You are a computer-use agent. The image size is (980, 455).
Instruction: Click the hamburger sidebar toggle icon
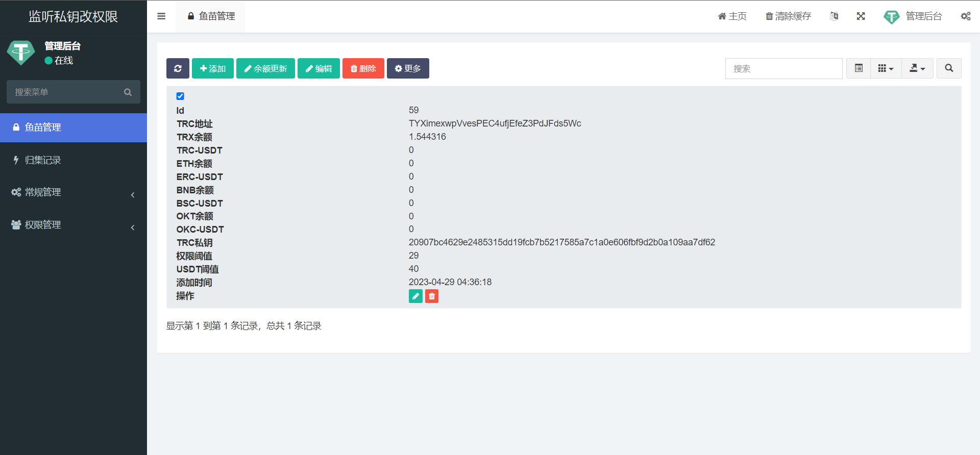click(161, 16)
